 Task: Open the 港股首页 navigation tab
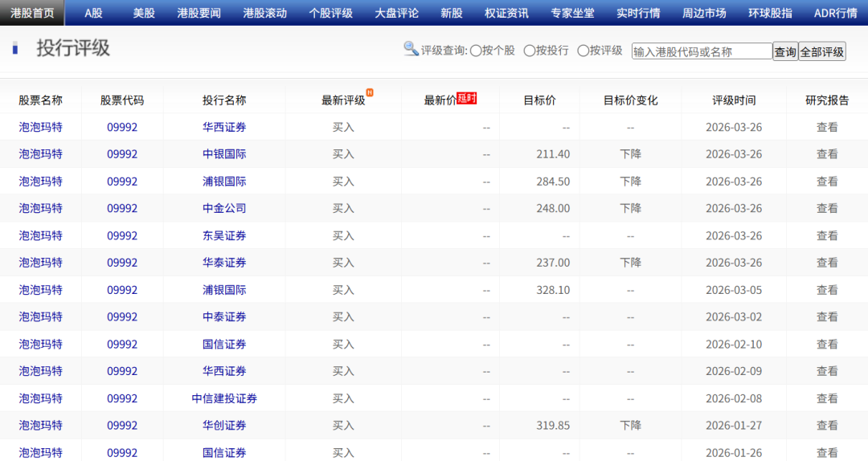tap(32, 13)
